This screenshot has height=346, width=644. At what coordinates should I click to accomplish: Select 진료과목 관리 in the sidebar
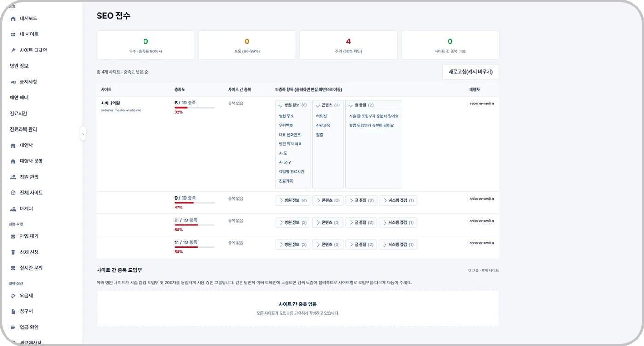[x=23, y=129]
